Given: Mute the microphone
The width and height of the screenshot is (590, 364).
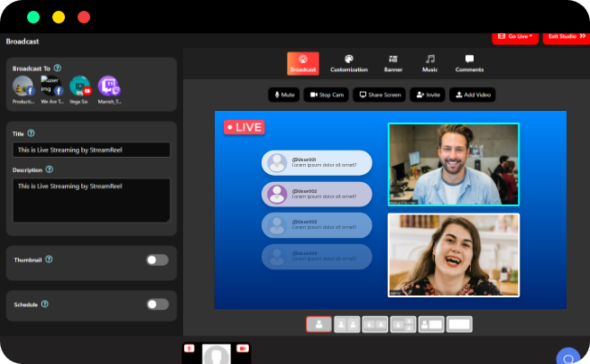Looking at the screenshot, I should click(x=283, y=95).
